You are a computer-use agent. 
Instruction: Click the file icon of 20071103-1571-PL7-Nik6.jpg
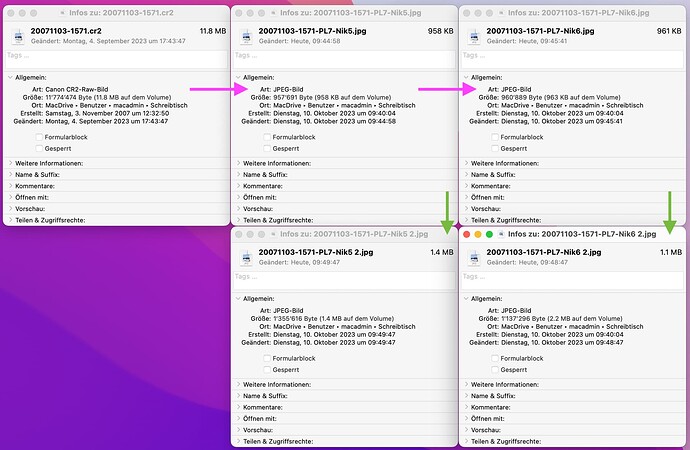tap(474, 36)
